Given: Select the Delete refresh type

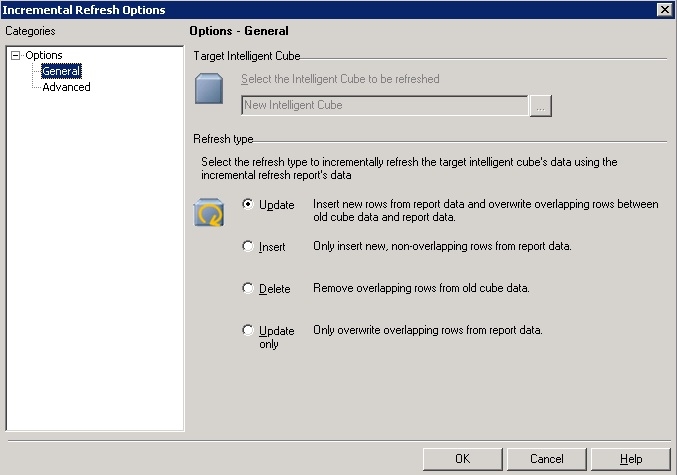Looking at the screenshot, I should [x=249, y=288].
